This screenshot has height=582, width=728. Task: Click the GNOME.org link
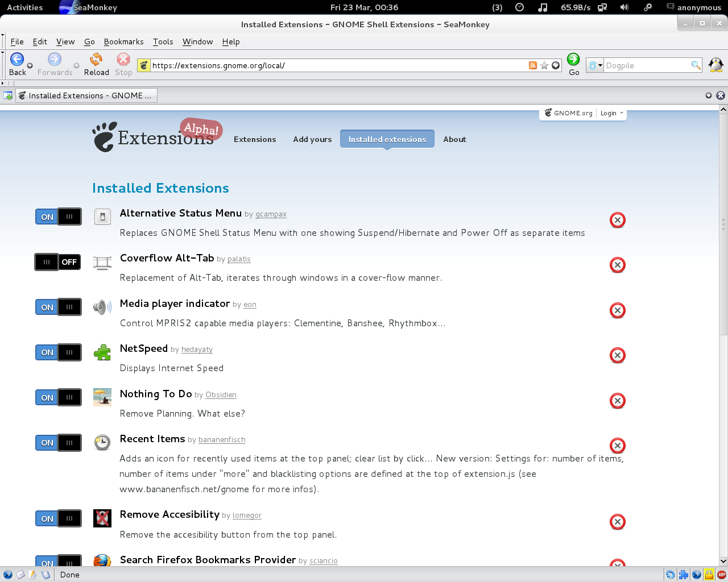coord(568,113)
